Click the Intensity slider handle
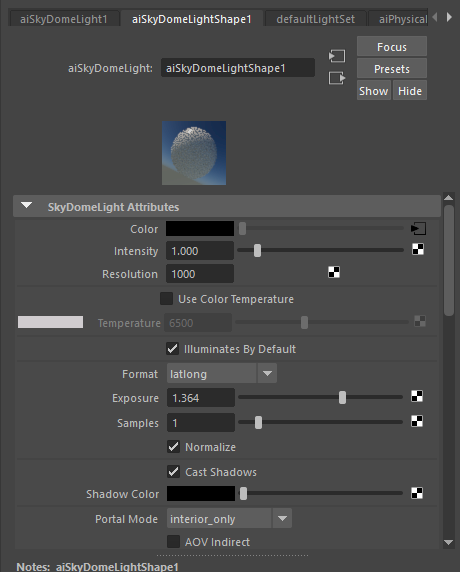Viewport: 460px width, 572px height. pyautogui.click(x=257, y=250)
